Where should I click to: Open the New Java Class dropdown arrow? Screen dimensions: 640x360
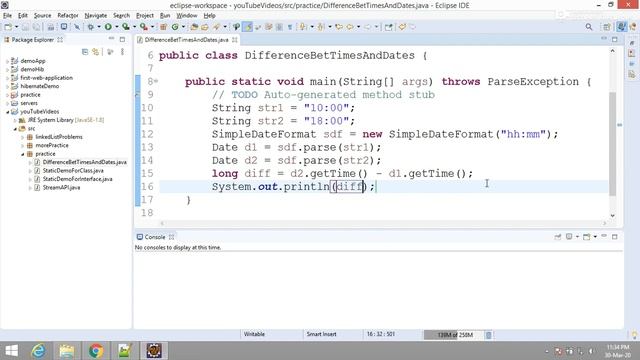coord(183,27)
